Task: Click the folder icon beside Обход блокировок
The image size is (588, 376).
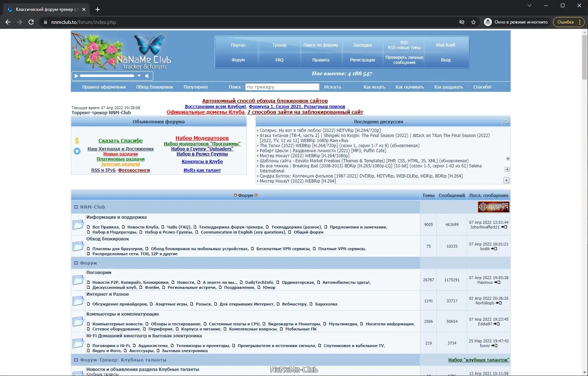Action: click(x=78, y=246)
